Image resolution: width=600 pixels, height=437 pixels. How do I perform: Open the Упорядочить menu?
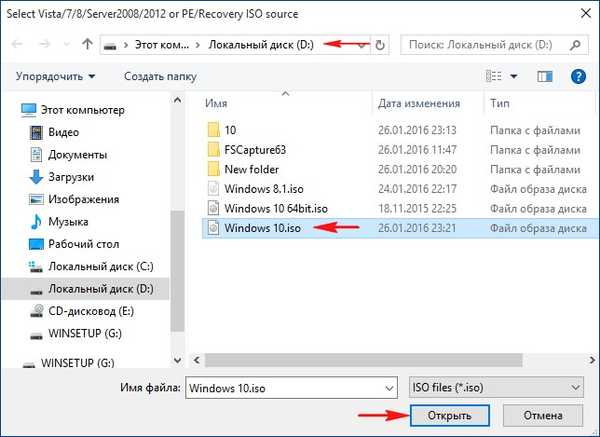pyautogui.click(x=56, y=76)
